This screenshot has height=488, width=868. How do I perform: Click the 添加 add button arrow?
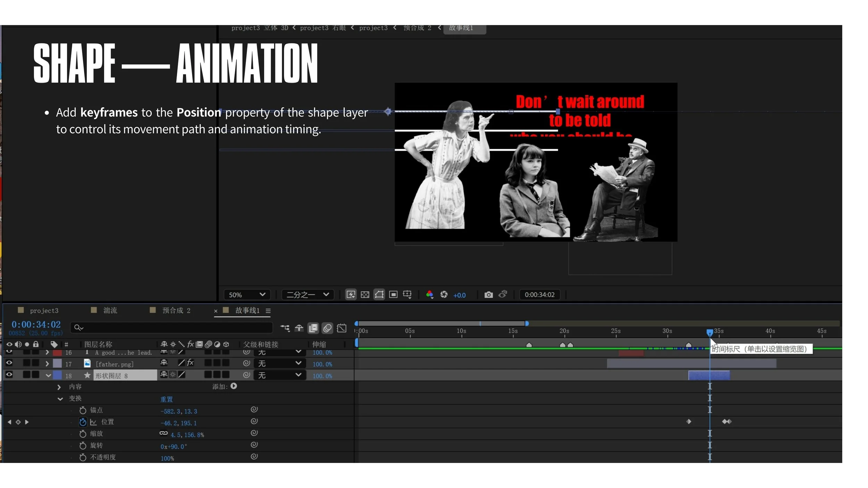[234, 386]
